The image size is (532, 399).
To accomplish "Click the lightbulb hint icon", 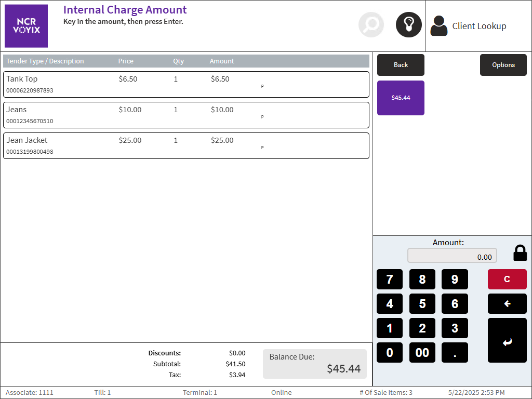I will coord(408,25).
